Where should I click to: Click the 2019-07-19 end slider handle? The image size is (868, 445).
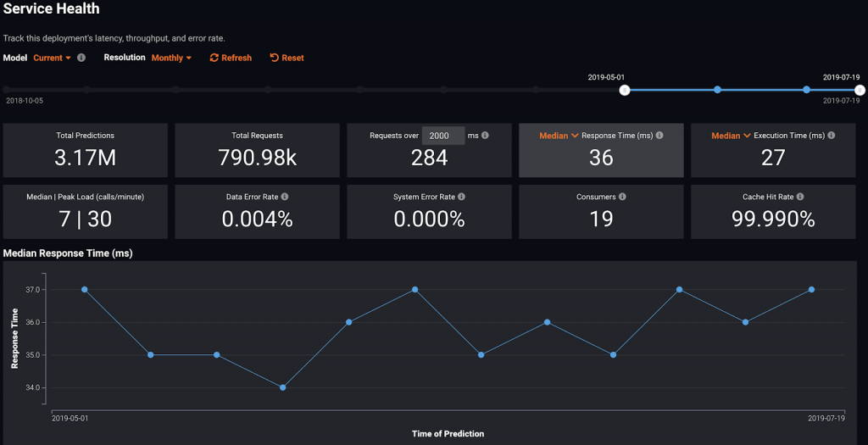pos(860,90)
